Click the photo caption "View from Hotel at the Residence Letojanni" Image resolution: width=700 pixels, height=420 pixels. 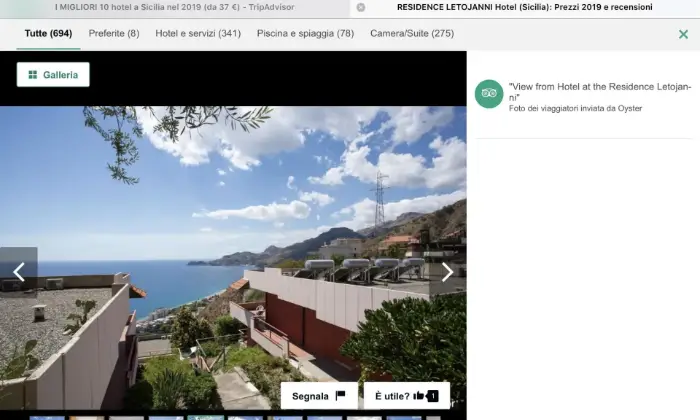[x=600, y=92]
